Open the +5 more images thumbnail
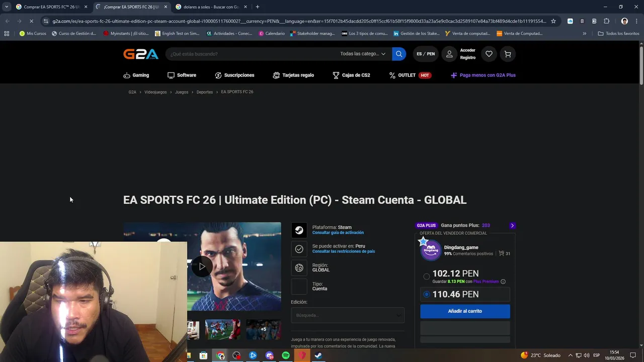644x362 pixels. point(263,329)
